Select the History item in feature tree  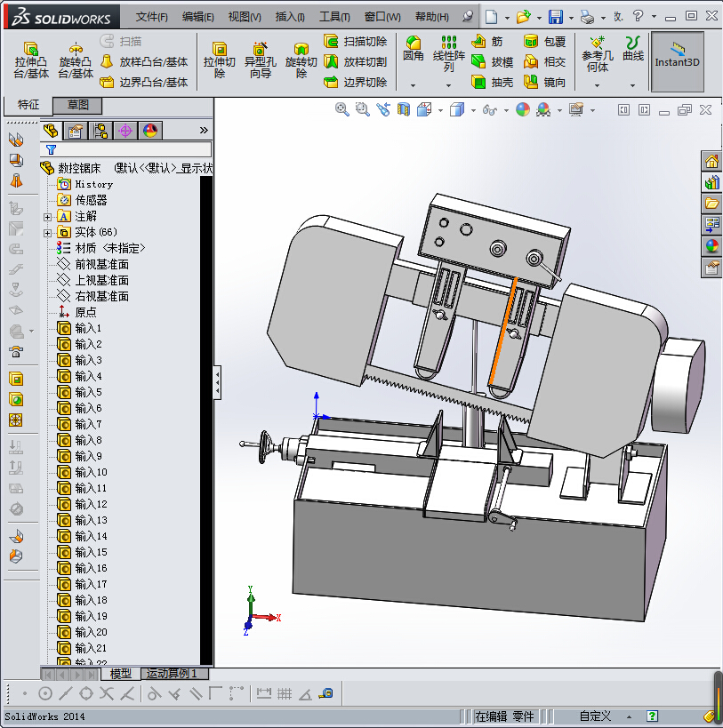tap(85, 184)
